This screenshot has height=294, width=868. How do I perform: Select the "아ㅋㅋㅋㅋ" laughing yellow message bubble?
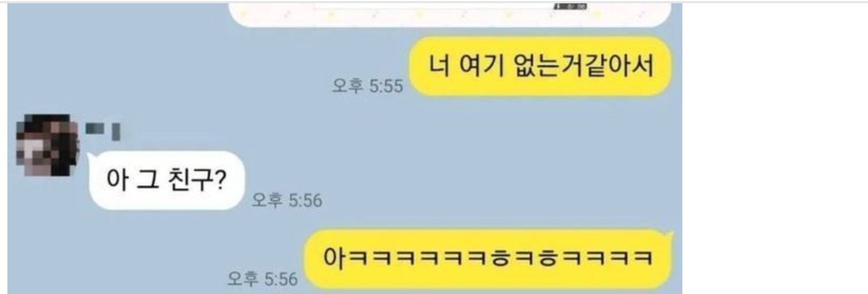pyautogui.click(x=488, y=259)
